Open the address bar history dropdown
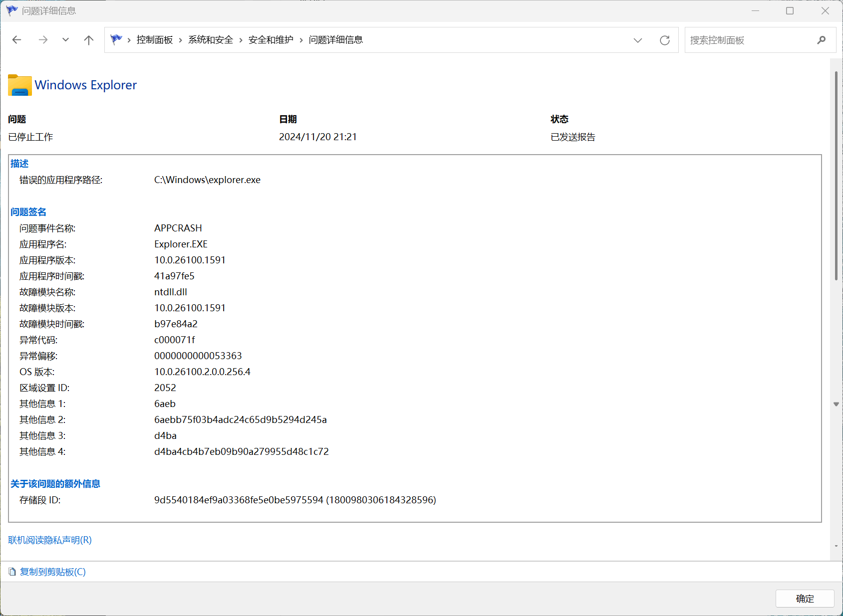Image resolution: width=843 pixels, height=616 pixels. point(638,40)
